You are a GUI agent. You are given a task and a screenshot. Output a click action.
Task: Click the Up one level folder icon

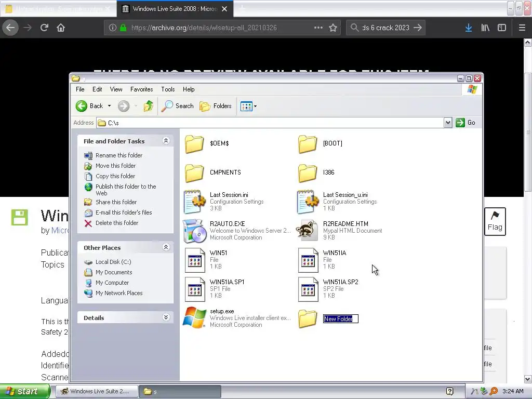coord(148,106)
